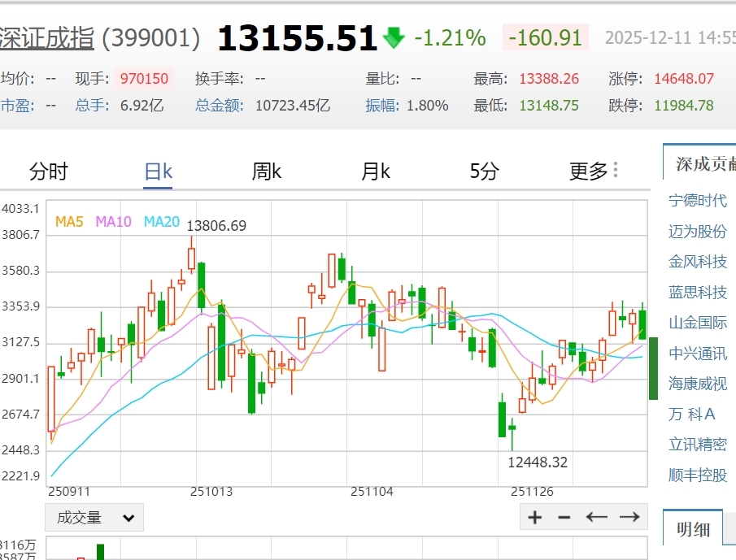Open 中兴通讯 stock link
The height and width of the screenshot is (560, 736).
click(698, 354)
